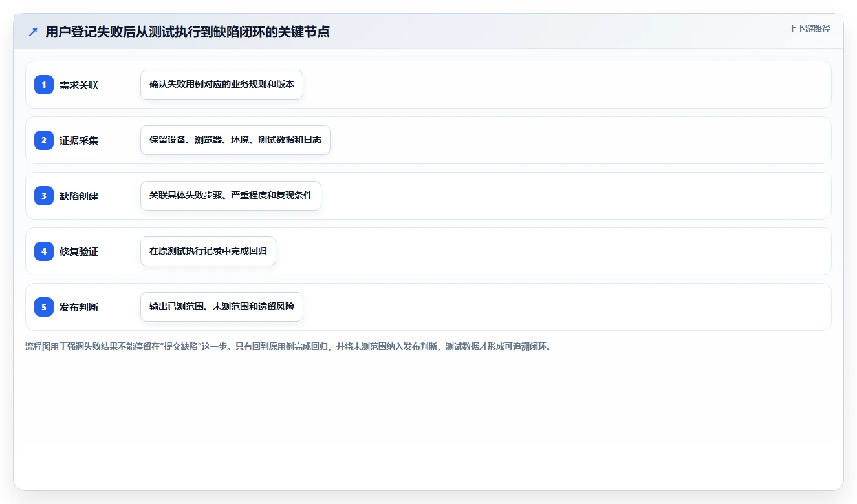Screen dimensions: 857x504
Task: Click the 发布判断 step label
Action: 79,307
